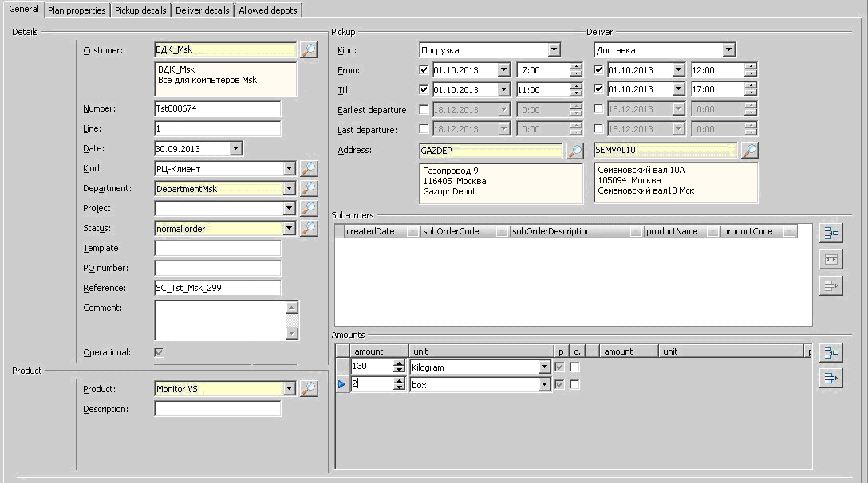
Task: Expand the Product Monitor VS dropdown
Action: click(x=289, y=388)
